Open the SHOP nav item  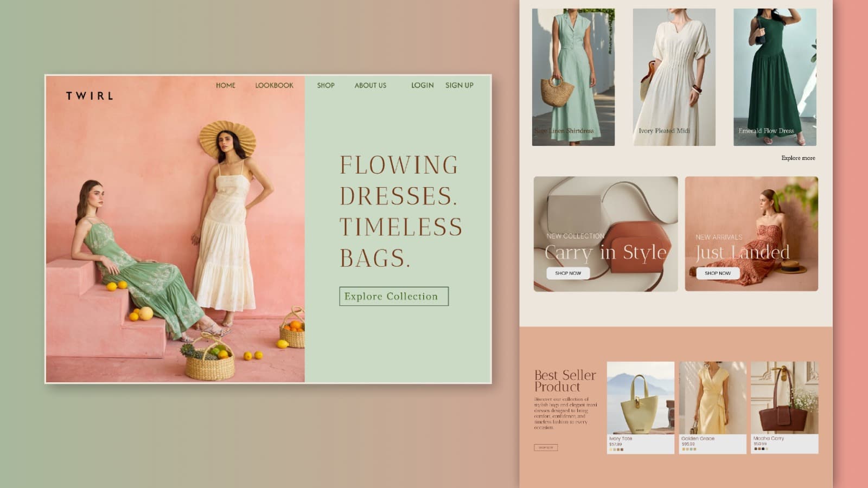(x=325, y=85)
